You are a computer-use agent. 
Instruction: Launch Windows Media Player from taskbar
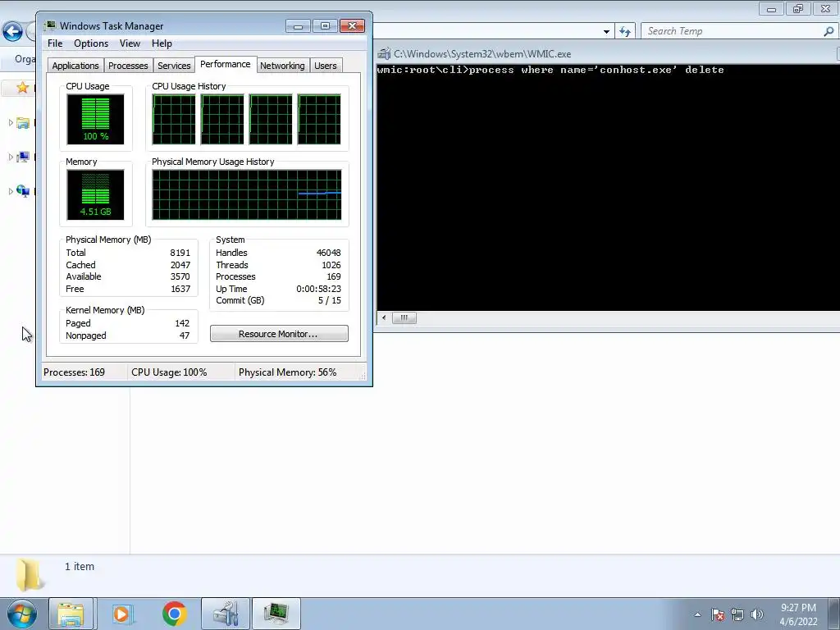(x=122, y=614)
